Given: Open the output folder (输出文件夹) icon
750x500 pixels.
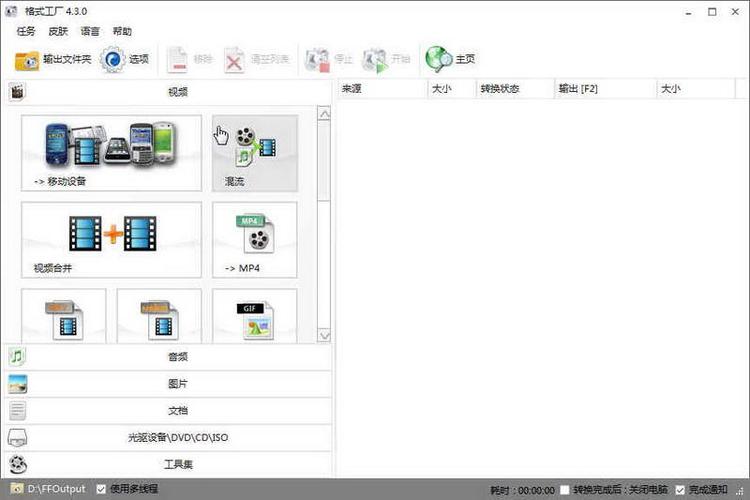Looking at the screenshot, I should pyautogui.click(x=27, y=60).
